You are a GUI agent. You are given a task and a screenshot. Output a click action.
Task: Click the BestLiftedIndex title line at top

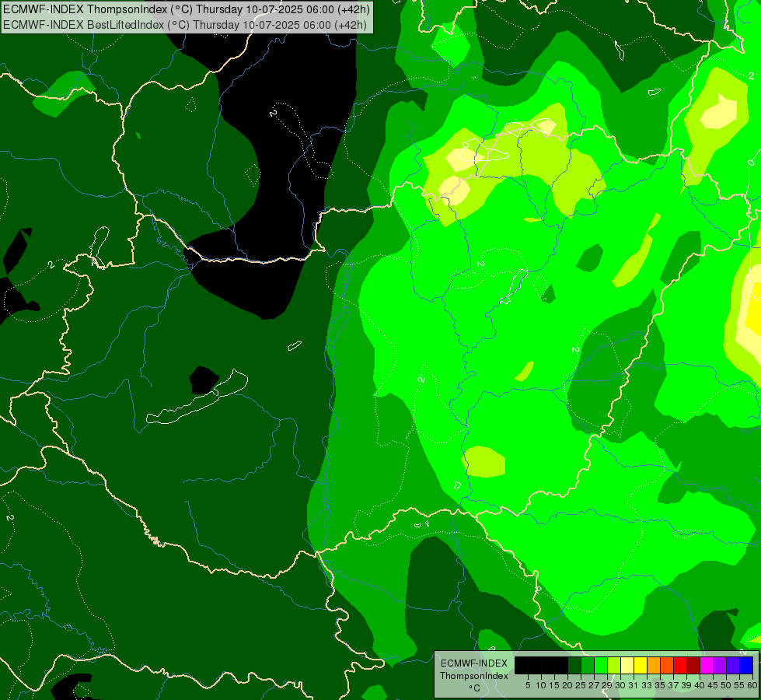click(185, 25)
